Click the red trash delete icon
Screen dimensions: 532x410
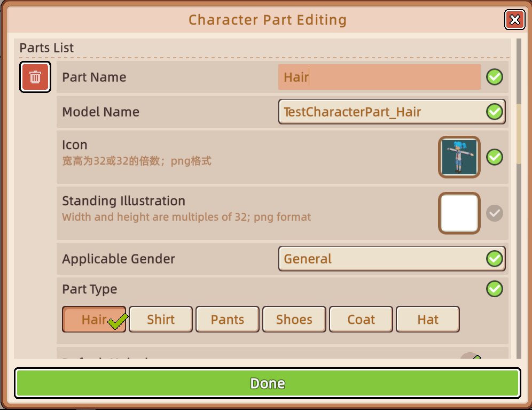point(35,77)
